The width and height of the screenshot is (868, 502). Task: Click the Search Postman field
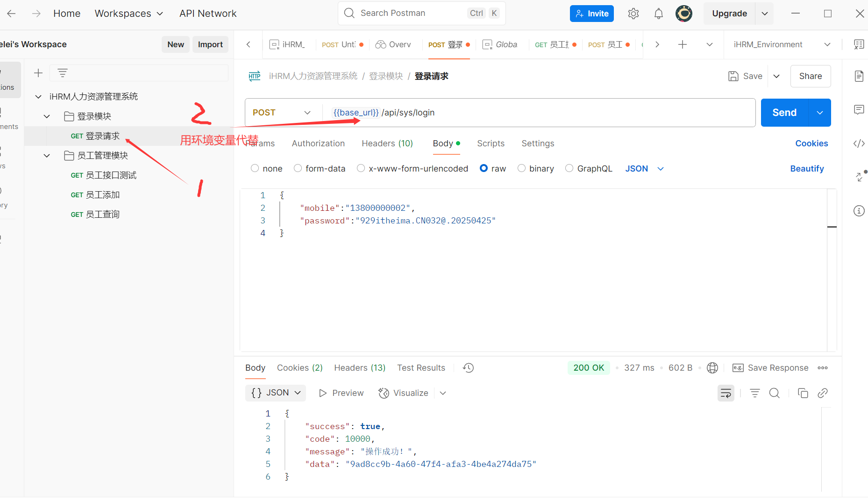(421, 13)
